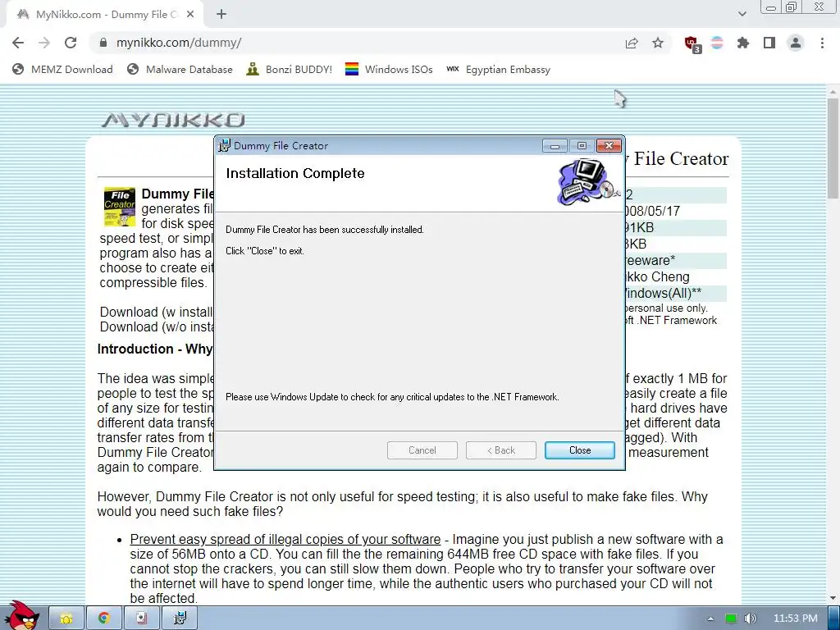
Task: Click the browser back arrow
Action: [x=18, y=43]
